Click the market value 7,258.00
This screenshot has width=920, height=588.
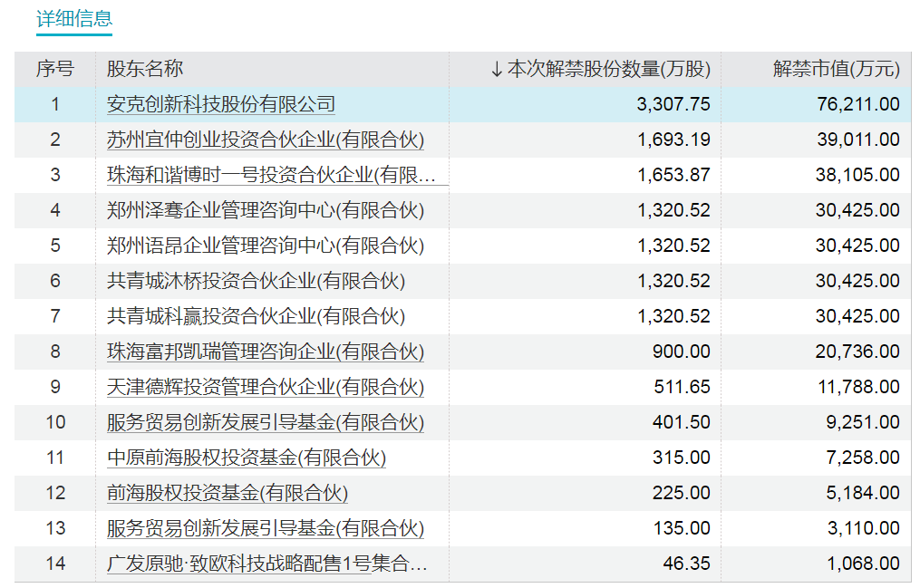tap(863, 458)
